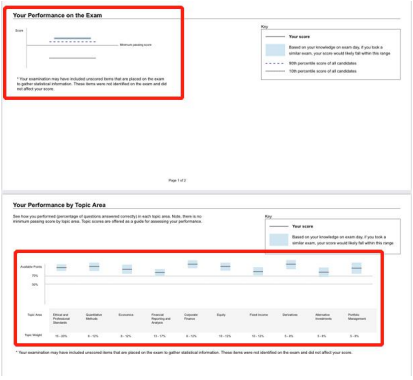Click the "Fixed Income" topic label
This screenshot has width=413, height=380.
[259, 315]
